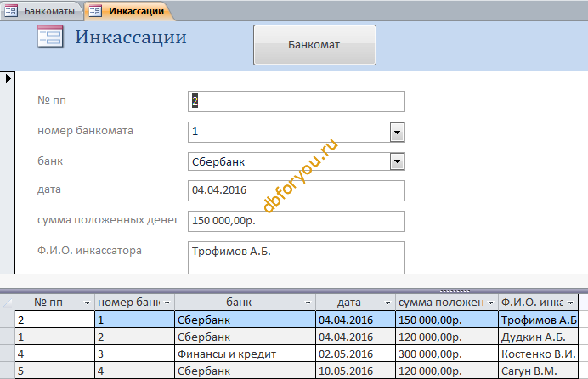This screenshot has height=379, width=588.
Task: Click the record selector arrow
Action: pos(8,78)
